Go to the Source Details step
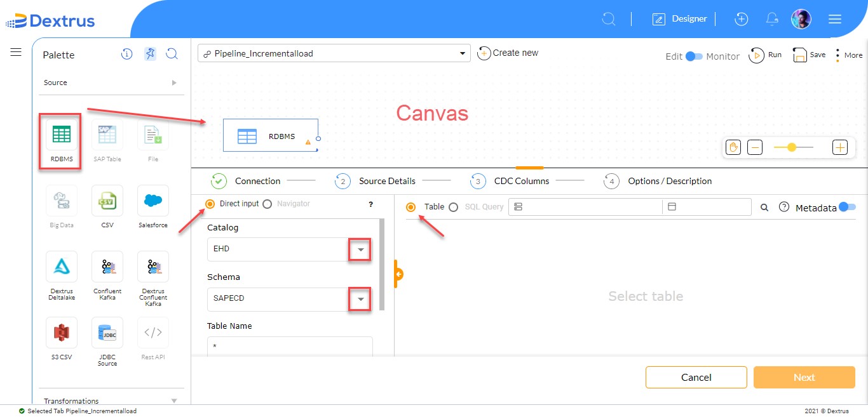868x417 pixels. [x=376, y=181]
